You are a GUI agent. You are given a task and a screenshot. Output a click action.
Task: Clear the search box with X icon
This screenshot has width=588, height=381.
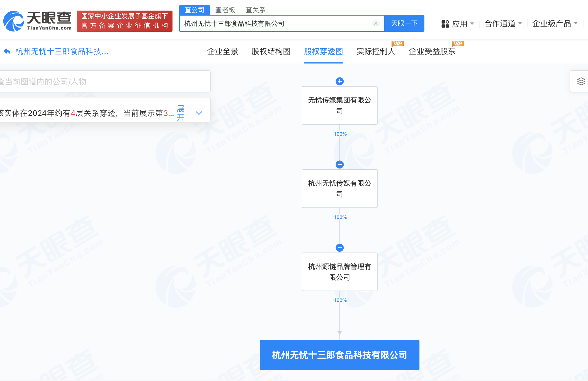(x=376, y=24)
